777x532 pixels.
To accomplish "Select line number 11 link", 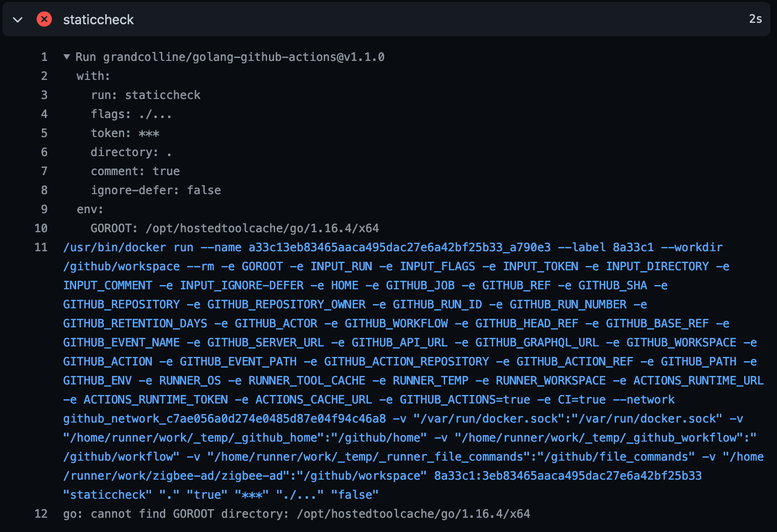I will click(x=41, y=247).
